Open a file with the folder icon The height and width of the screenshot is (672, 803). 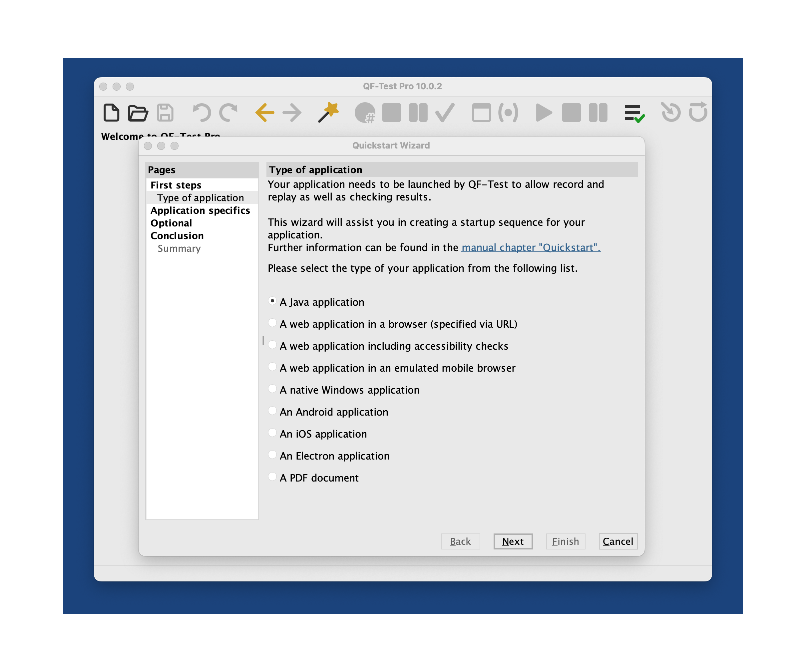click(x=138, y=113)
